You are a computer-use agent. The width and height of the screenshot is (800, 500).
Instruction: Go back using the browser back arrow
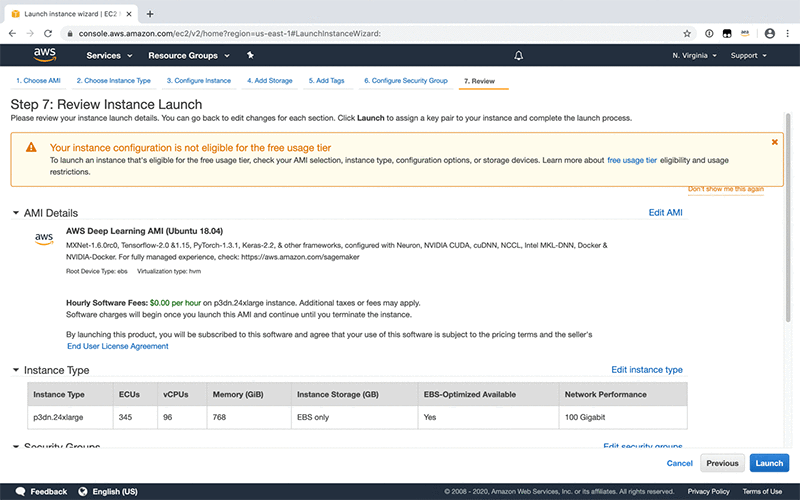point(13,34)
